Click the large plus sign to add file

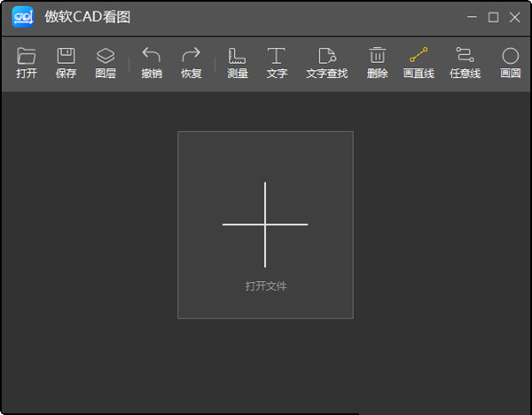tap(265, 224)
